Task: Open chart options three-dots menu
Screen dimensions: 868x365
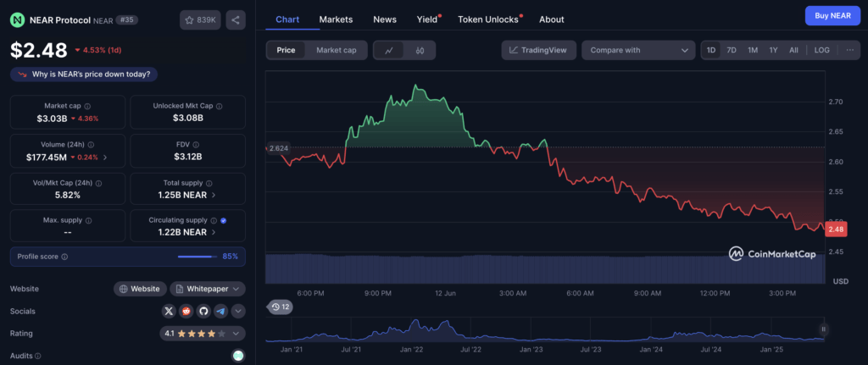Action: point(849,50)
